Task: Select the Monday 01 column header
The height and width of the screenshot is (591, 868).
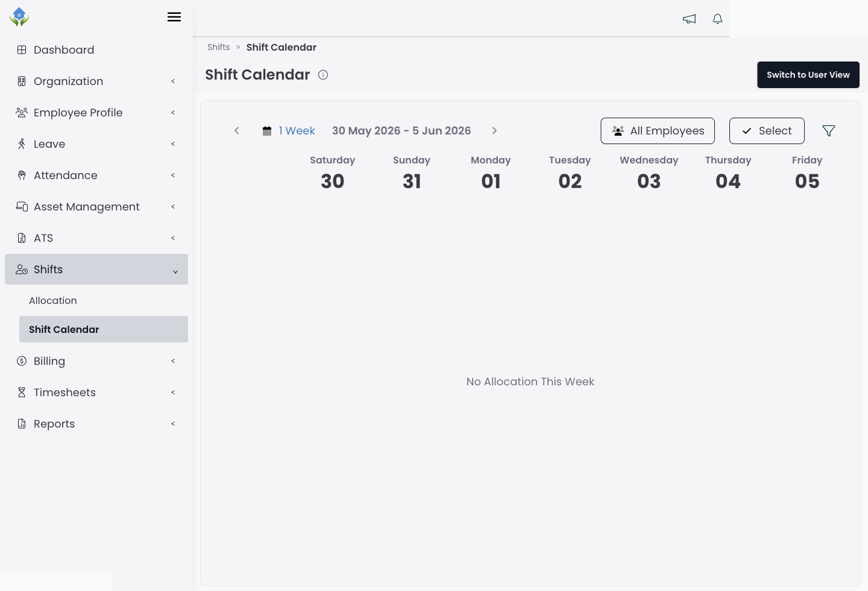Action: [x=491, y=172]
